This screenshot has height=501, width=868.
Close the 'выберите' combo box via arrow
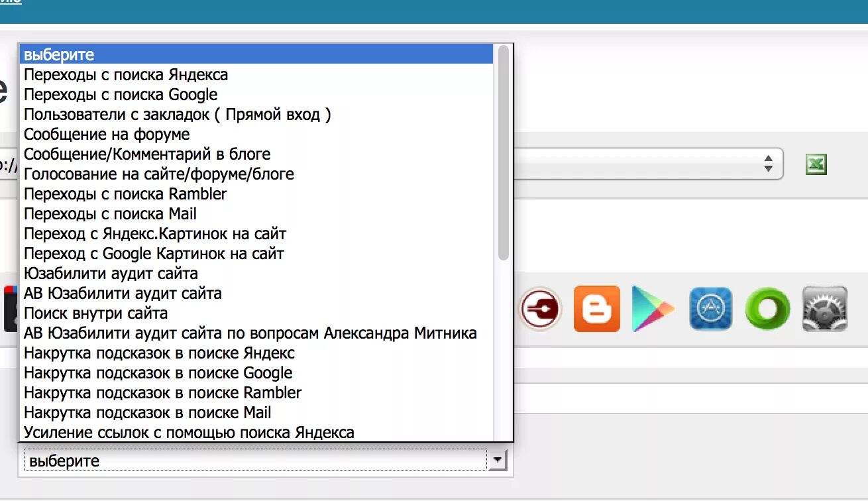(497, 460)
